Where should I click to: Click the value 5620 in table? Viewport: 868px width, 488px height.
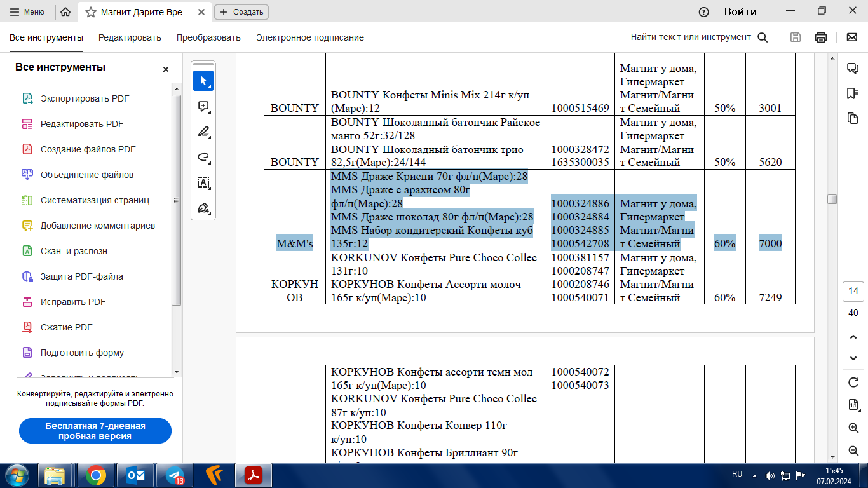point(770,162)
